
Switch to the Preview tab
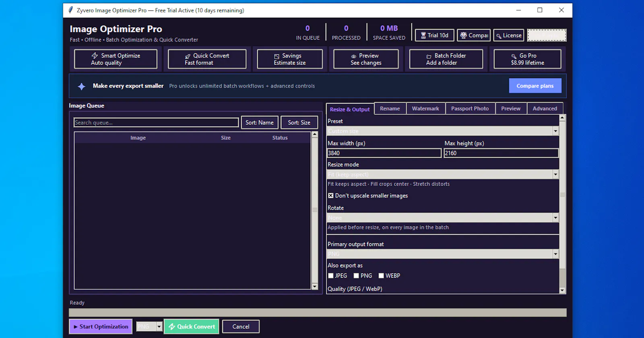pos(511,109)
